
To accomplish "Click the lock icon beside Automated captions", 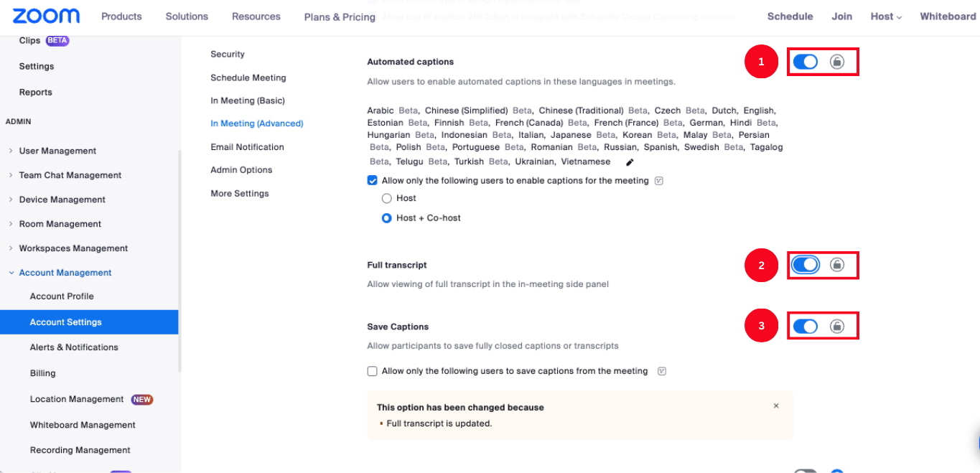I will click(836, 62).
